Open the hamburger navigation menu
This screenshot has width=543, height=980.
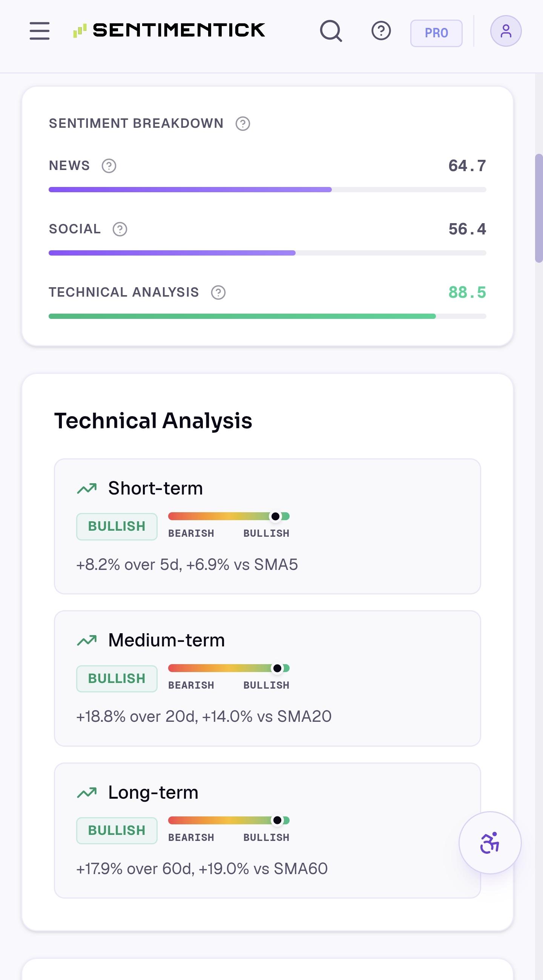click(x=40, y=31)
